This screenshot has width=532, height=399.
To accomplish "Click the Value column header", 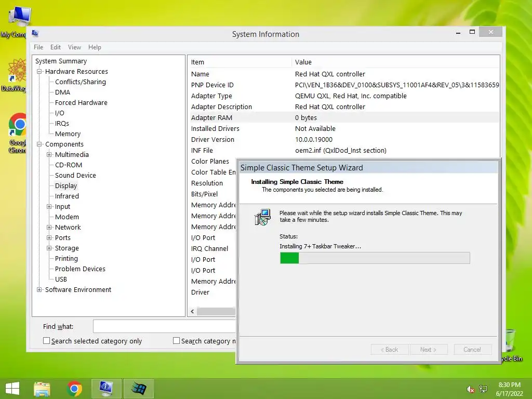I will pos(395,62).
